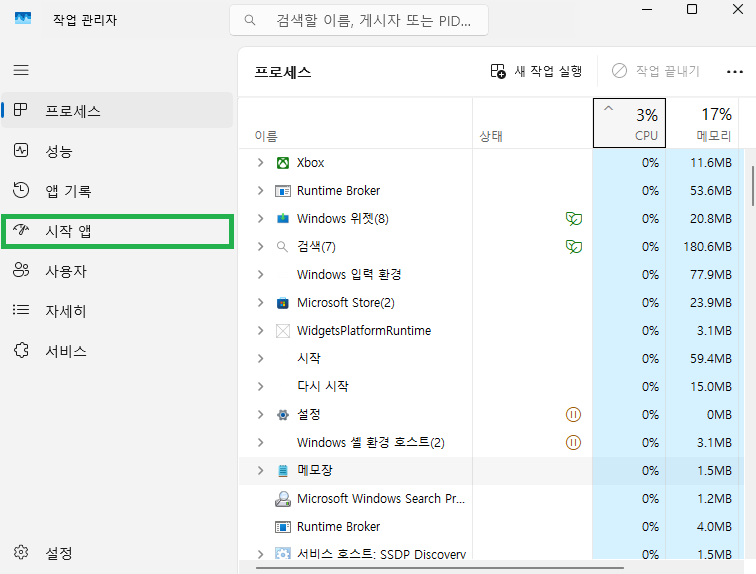Expand the 설정 process row
The image size is (756, 574).
click(x=260, y=414)
